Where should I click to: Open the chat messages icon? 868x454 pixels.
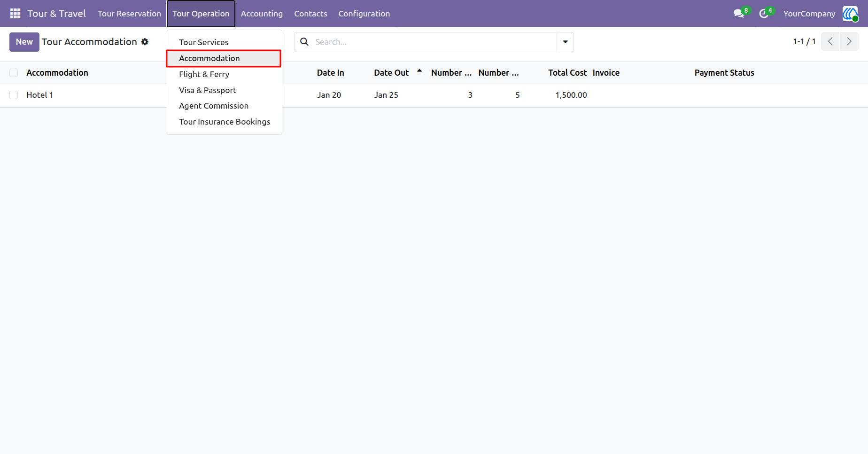[x=739, y=14]
